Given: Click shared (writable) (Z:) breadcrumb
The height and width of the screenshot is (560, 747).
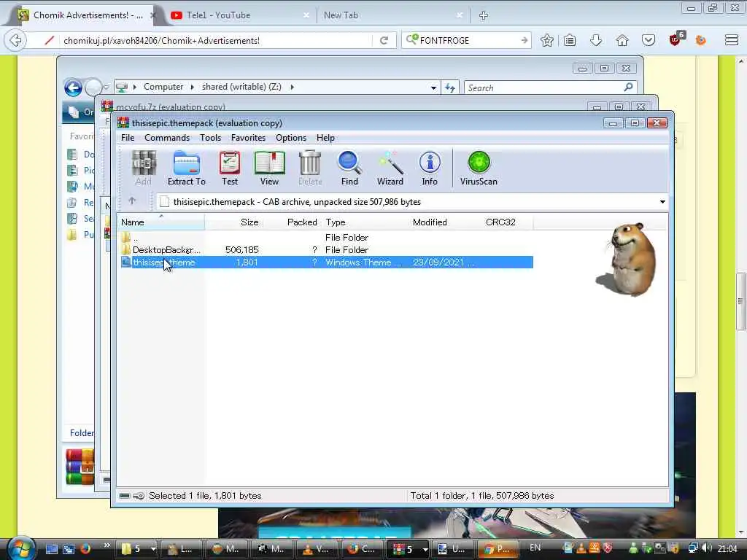Looking at the screenshot, I should (x=241, y=87).
